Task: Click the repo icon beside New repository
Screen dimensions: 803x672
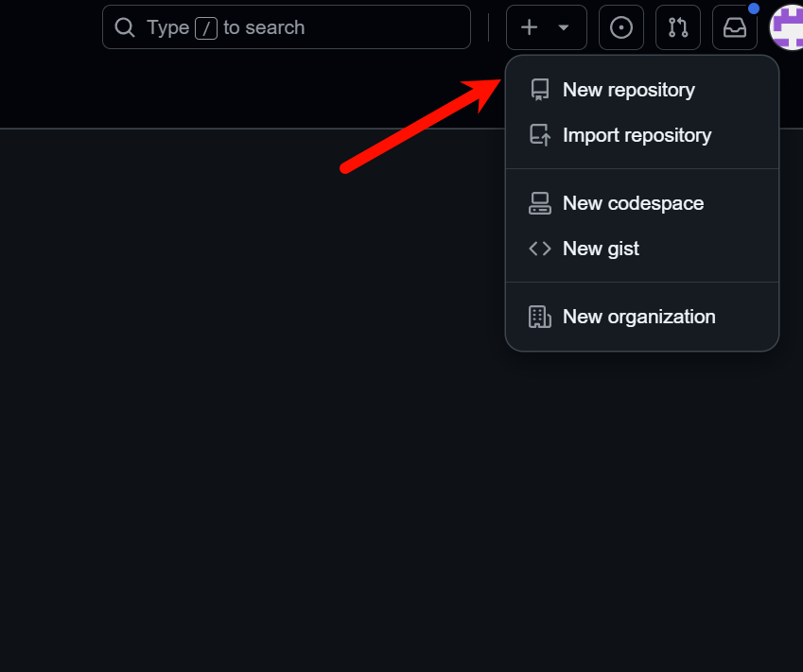Action: [540, 90]
